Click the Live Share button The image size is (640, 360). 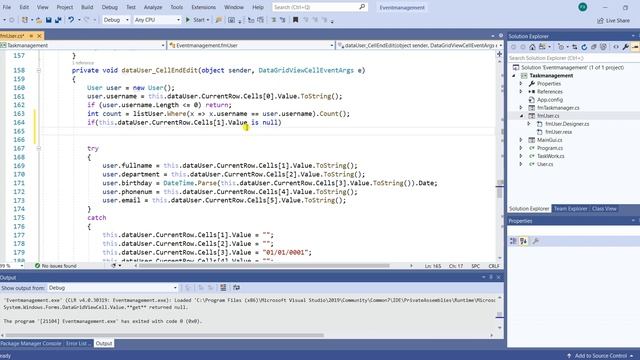613,20
